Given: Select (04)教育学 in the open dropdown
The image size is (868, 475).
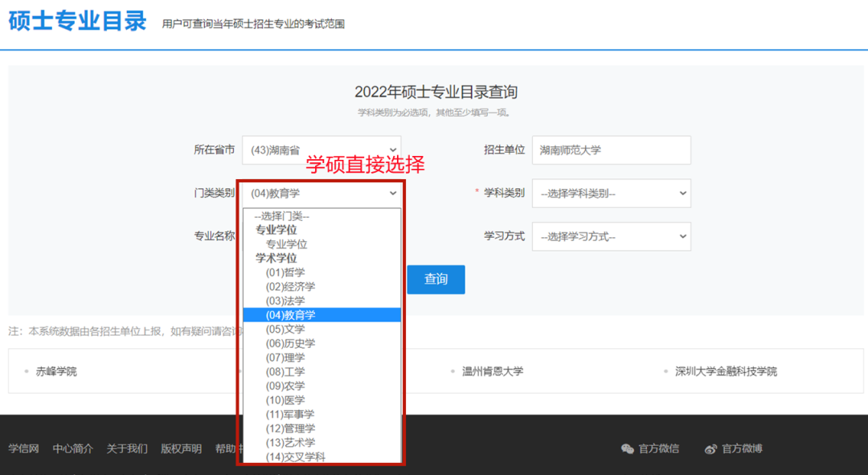Looking at the screenshot, I should 321,314.
